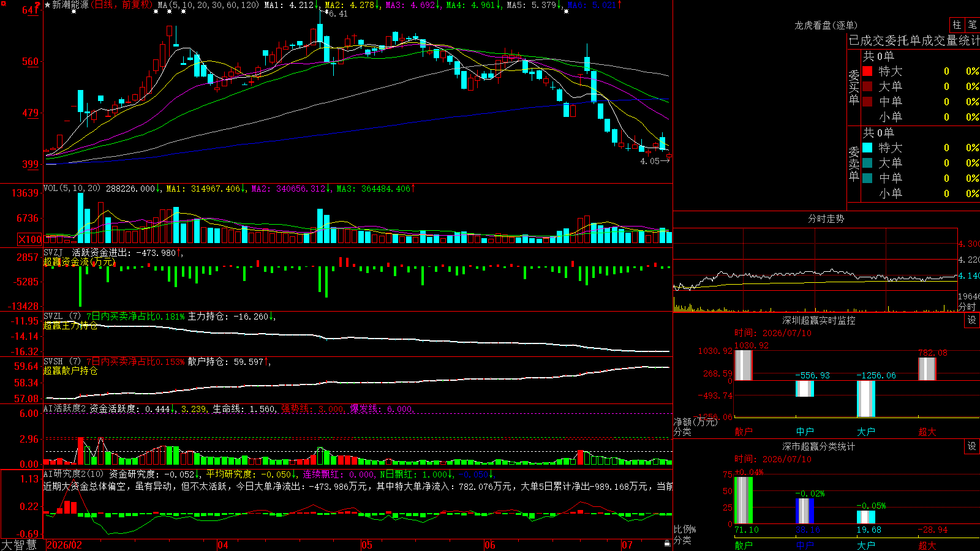The image size is (980, 551).
Task: Click the teal 中单 sell order swatch
Action: (x=867, y=178)
